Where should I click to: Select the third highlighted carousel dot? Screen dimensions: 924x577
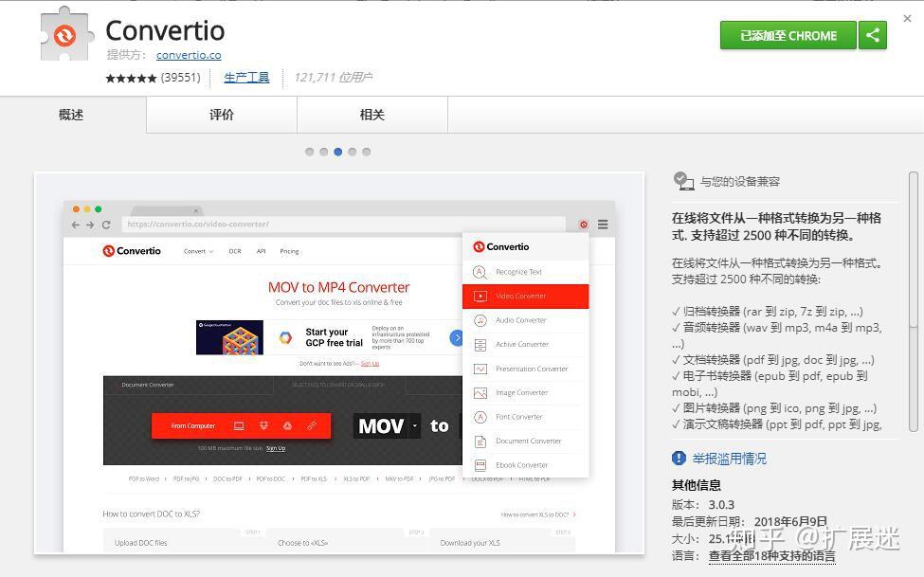coord(337,152)
